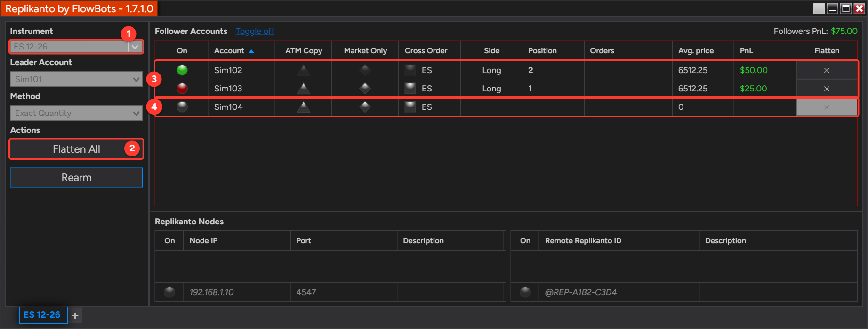Click the Sim102 position value 2

click(x=530, y=70)
